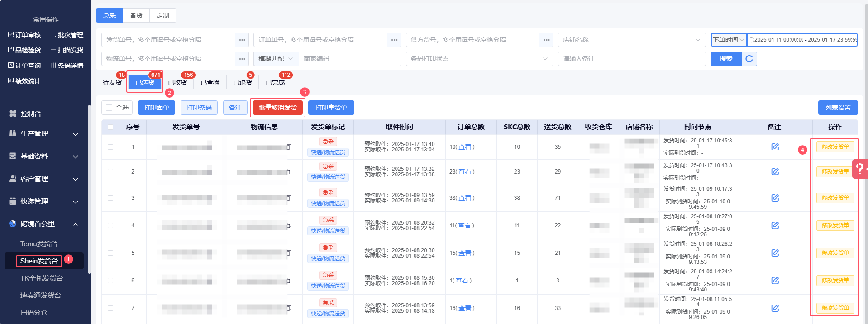
Task: Tick the table header select-all checkbox
Action: (x=110, y=127)
